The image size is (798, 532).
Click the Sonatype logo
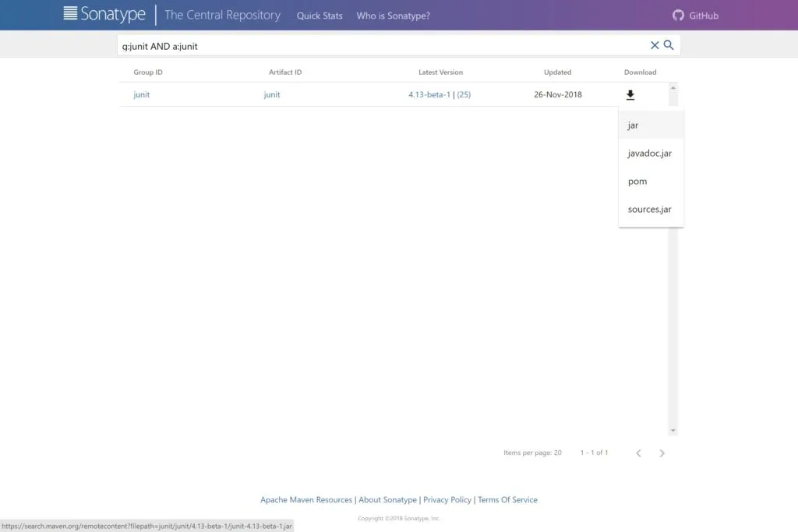click(104, 14)
